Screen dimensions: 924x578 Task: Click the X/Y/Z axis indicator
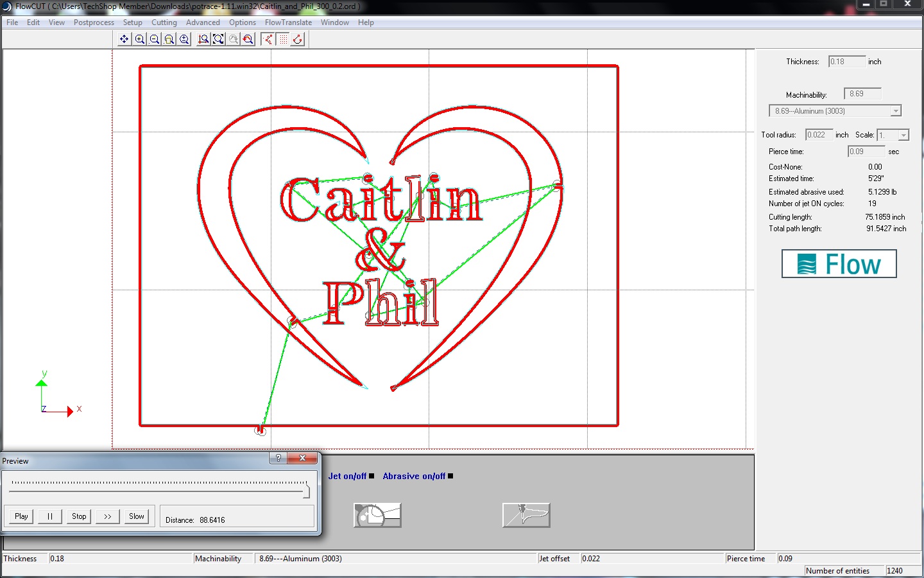tap(58, 393)
